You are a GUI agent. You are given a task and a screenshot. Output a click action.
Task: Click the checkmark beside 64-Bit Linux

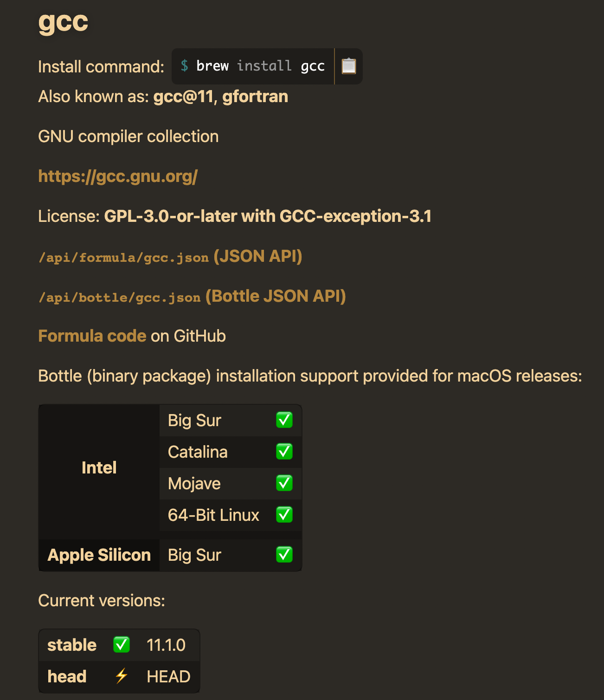click(284, 515)
